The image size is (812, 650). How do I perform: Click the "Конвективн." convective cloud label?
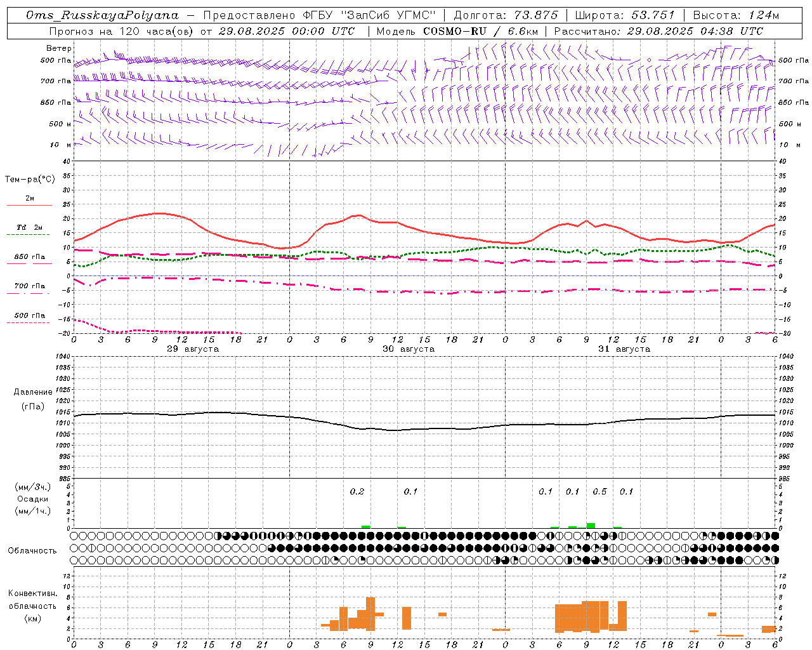32,594
